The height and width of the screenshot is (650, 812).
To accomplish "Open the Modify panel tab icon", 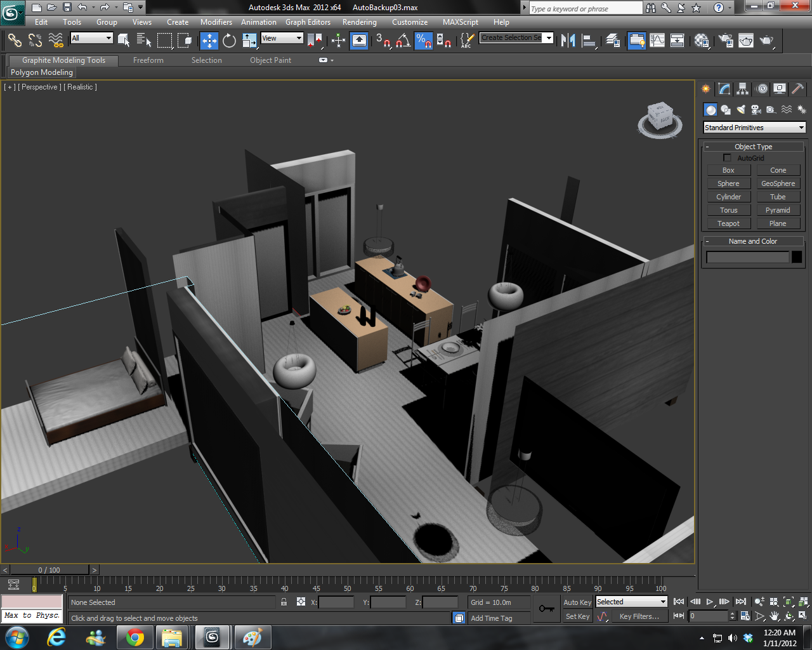I will pyautogui.click(x=724, y=89).
